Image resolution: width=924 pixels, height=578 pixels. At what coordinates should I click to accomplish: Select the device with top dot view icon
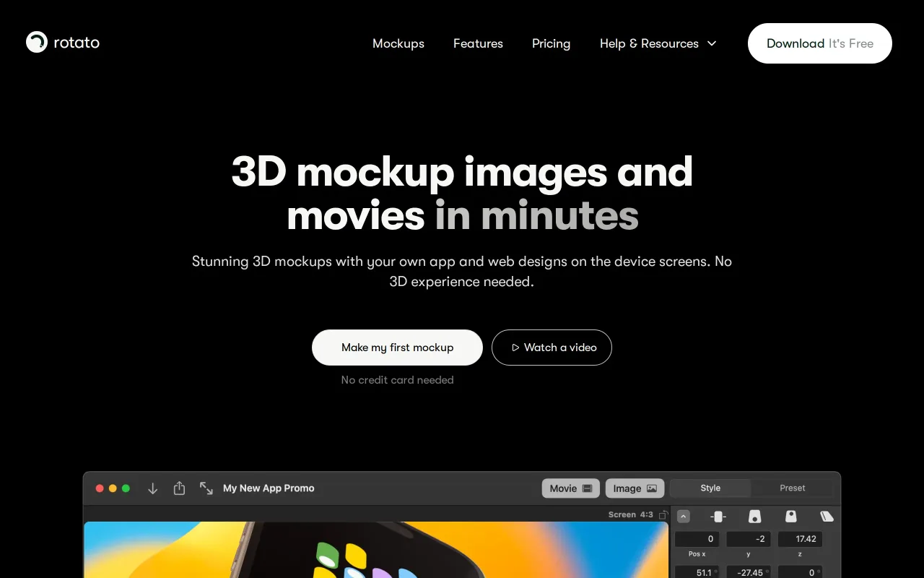coord(791,517)
